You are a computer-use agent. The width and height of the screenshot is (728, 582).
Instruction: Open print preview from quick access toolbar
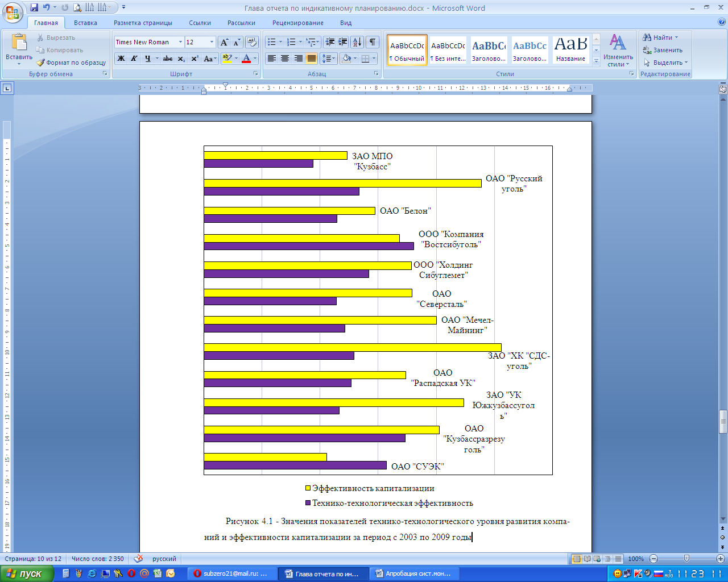tap(77, 7)
